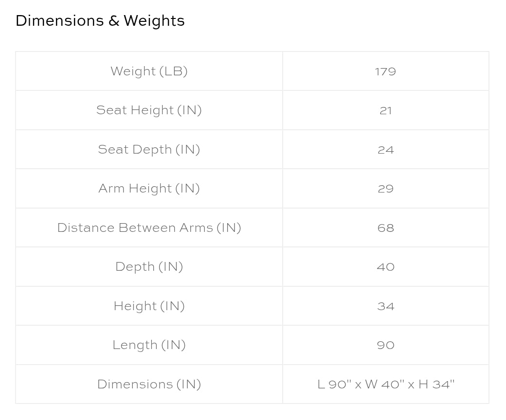
Task: Select the value 68 between arms
Action: click(x=385, y=228)
